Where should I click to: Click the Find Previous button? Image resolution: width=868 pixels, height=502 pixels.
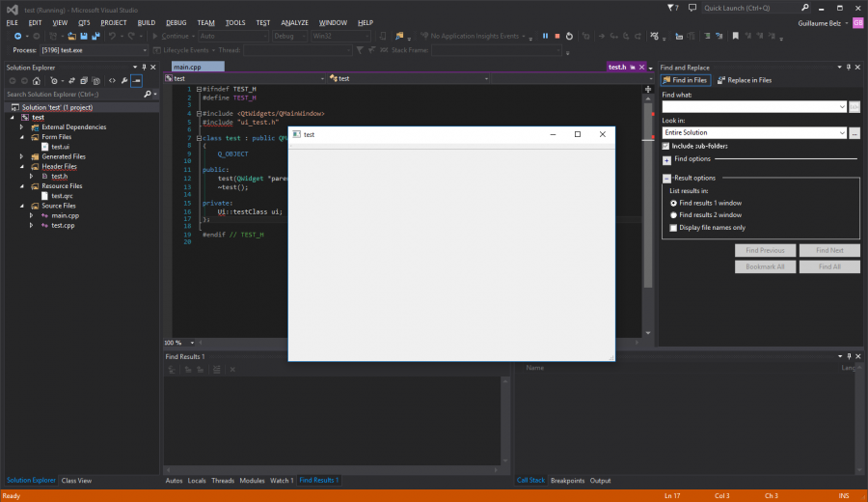765,250
